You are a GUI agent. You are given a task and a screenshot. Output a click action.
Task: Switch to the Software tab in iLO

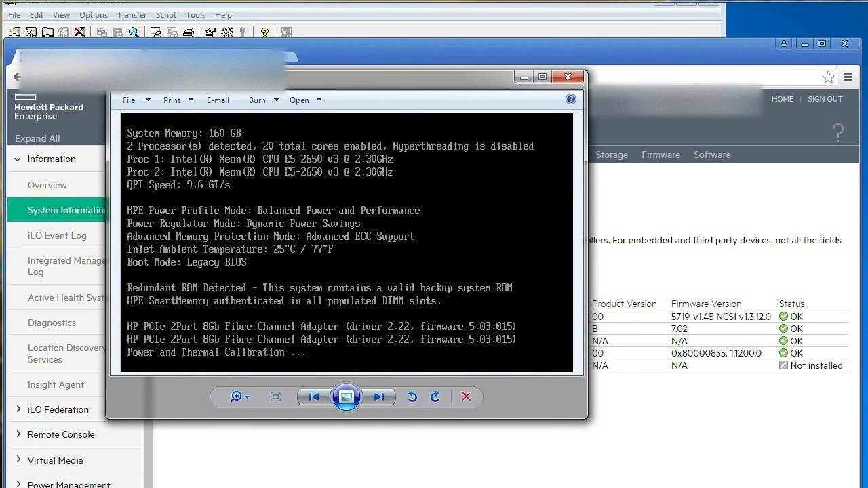click(712, 155)
